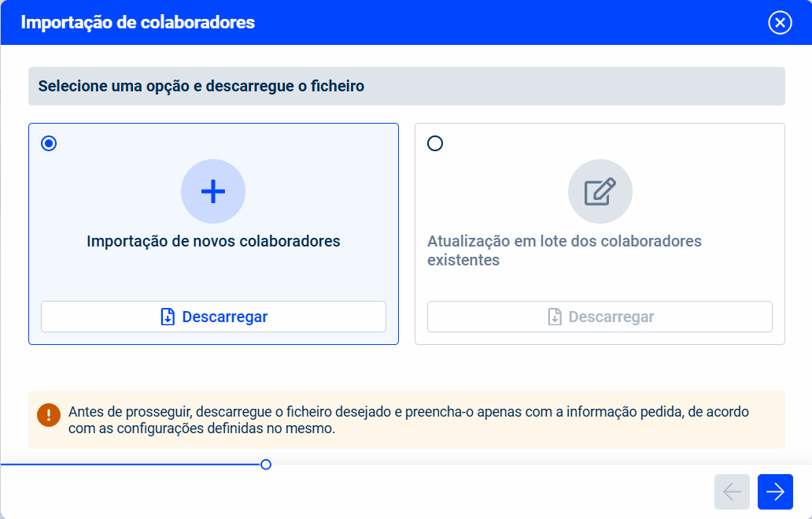Click the blue plus circle icon
Image resolution: width=812 pixels, height=519 pixels.
click(x=213, y=191)
